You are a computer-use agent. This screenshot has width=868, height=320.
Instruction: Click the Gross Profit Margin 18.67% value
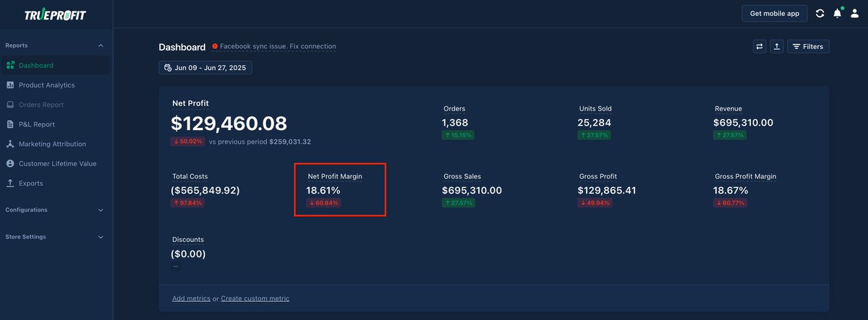click(731, 191)
